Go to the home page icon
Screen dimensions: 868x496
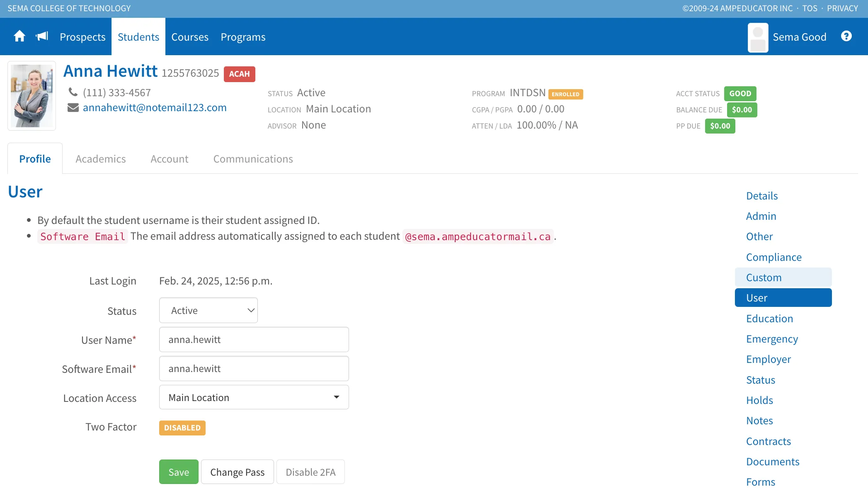click(19, 36)
